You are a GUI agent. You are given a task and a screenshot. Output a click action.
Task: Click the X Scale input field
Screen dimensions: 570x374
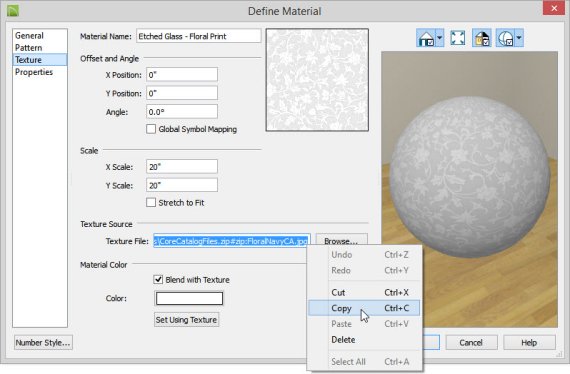coord(182,167)
